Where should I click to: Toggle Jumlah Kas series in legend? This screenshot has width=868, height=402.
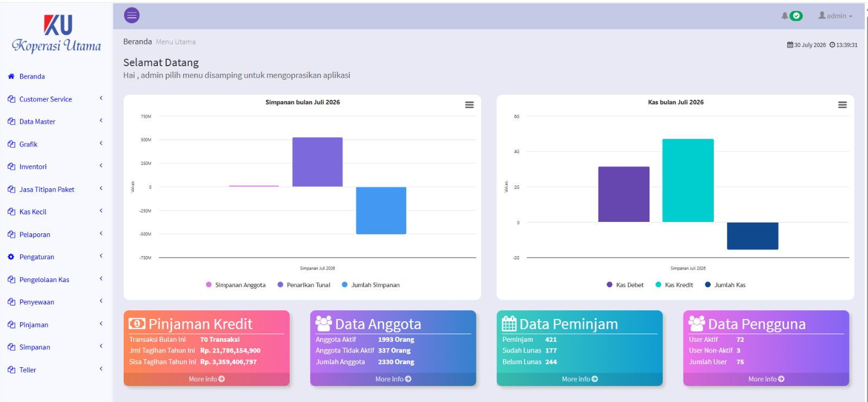[725, 285]
